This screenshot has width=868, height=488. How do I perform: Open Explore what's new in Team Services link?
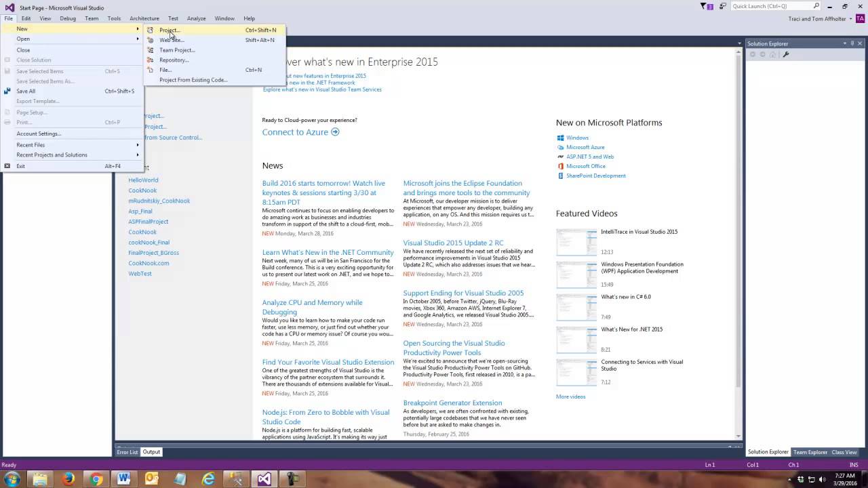[322, 89]
